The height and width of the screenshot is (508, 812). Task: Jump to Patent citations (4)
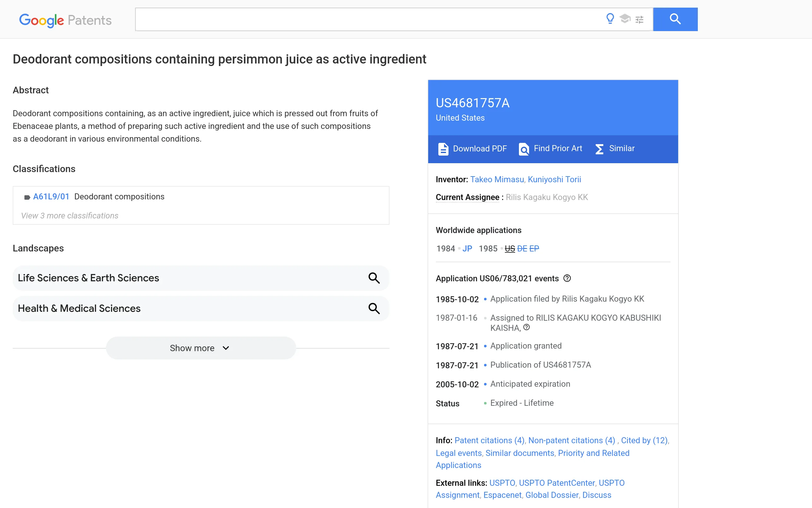(x=489, y=440)
